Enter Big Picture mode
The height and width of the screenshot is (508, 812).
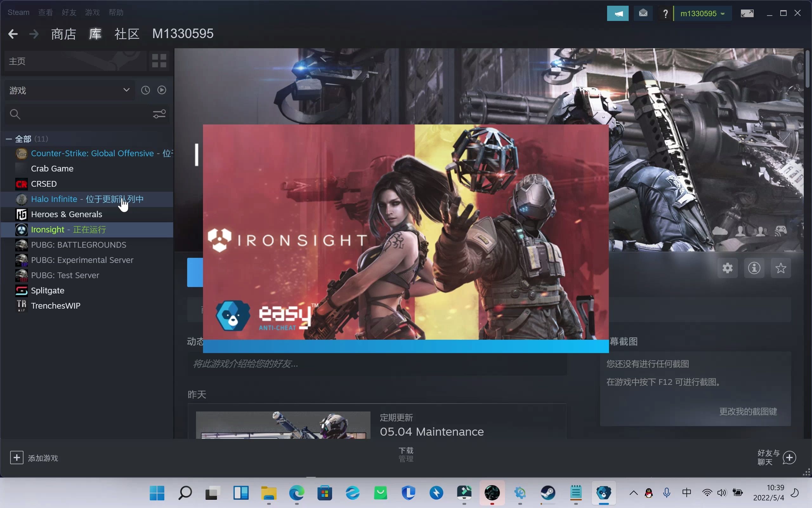(747, 13)
